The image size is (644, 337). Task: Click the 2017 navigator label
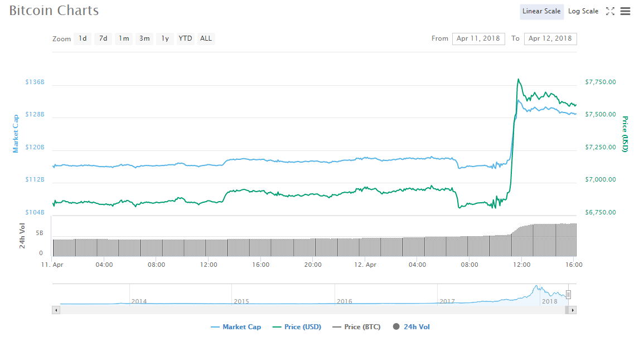point(447,301)
